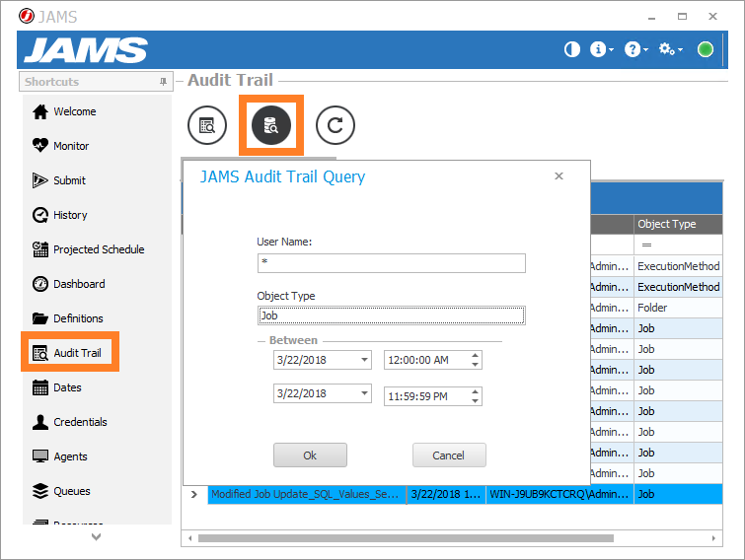
Task: Open the Credentials shortcut
Action: [69, 422]
